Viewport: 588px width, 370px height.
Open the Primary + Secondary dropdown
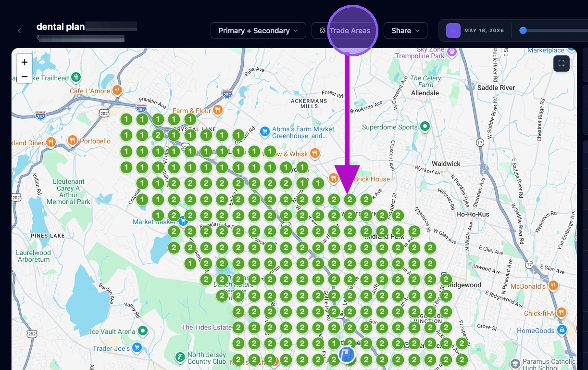(x=258, y=31)
